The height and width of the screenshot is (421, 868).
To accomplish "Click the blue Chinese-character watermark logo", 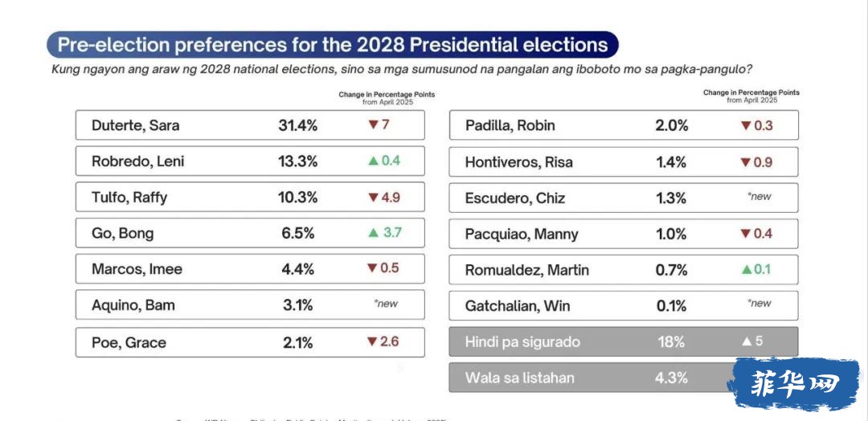I will pos(793,382).
